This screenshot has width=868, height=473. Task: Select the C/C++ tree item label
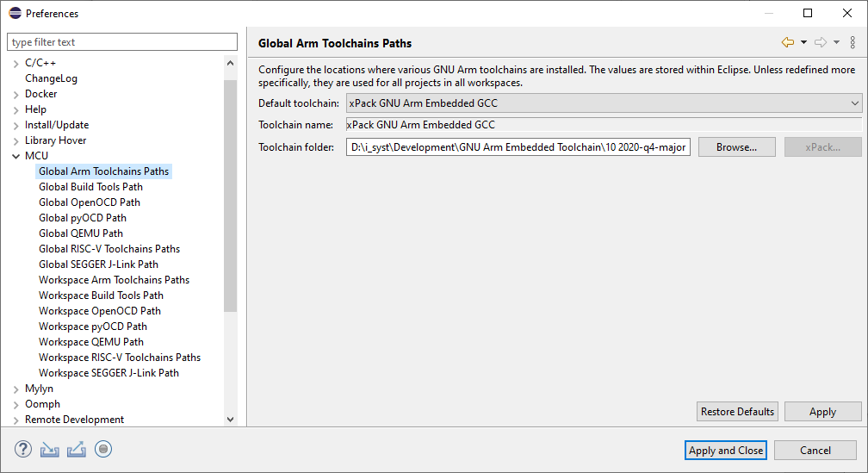40,63
